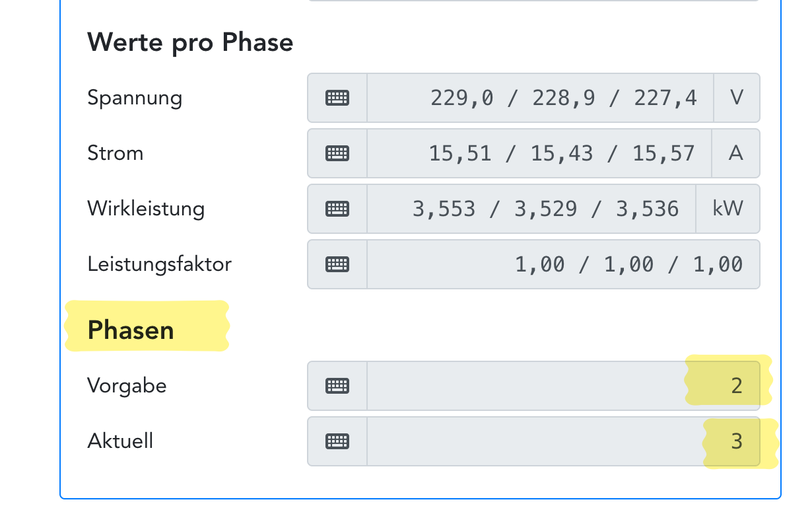Click the A unit label for Strom

coord(735,153)
